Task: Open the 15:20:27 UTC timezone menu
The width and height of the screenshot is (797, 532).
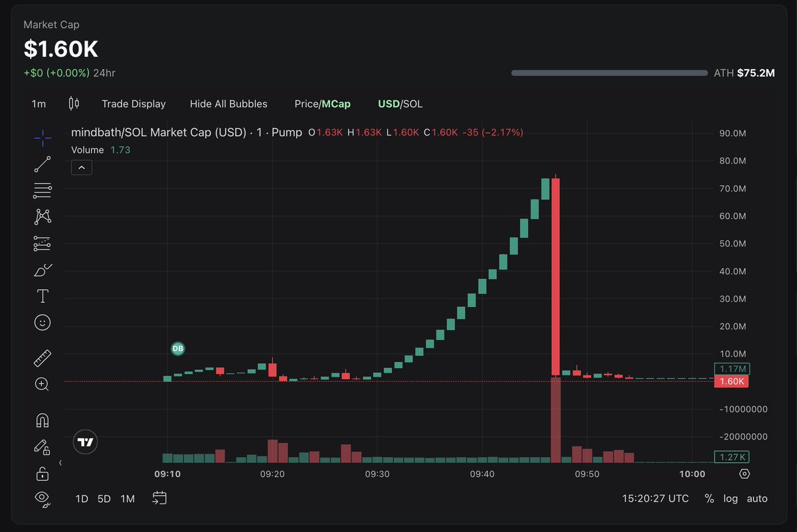Action: [655, 498]
